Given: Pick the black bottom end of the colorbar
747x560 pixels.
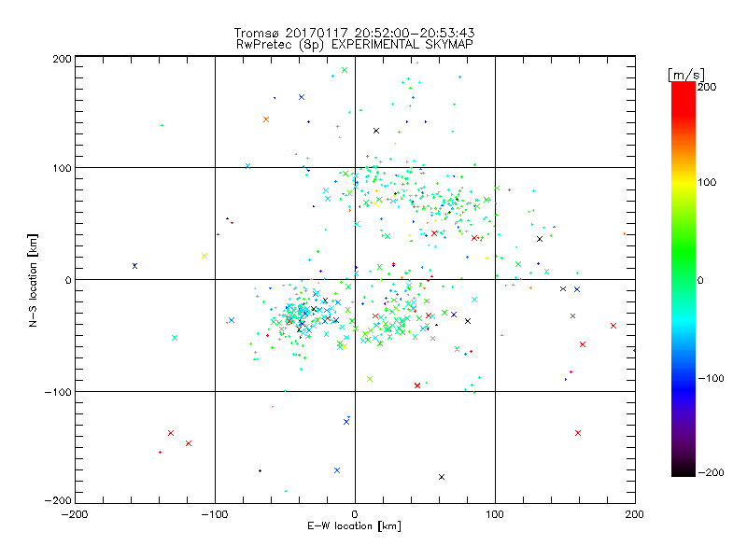Looking at the screenshot, I should click(684, 471).
